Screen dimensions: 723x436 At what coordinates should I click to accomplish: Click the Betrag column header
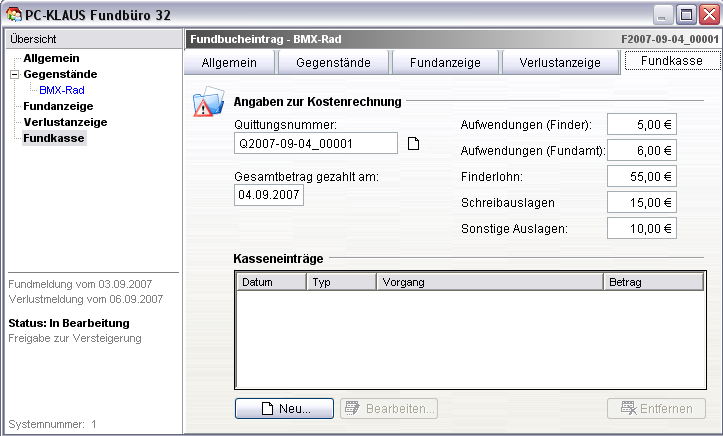point(653,283)
